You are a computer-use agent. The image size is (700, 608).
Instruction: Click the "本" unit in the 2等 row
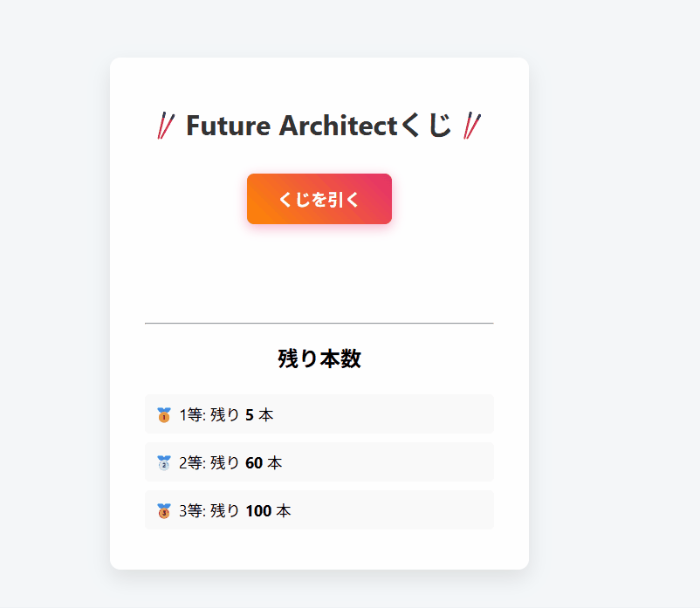pos(275,463)
